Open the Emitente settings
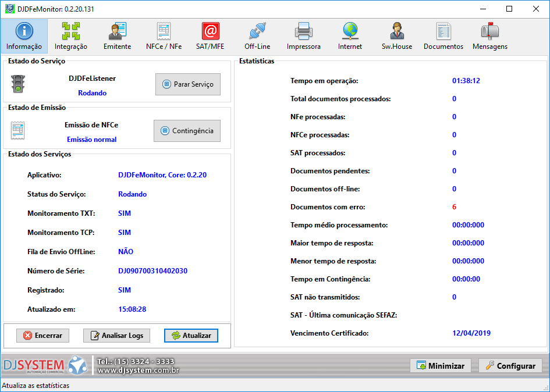 pyautogui.click(x=117, y=36)
